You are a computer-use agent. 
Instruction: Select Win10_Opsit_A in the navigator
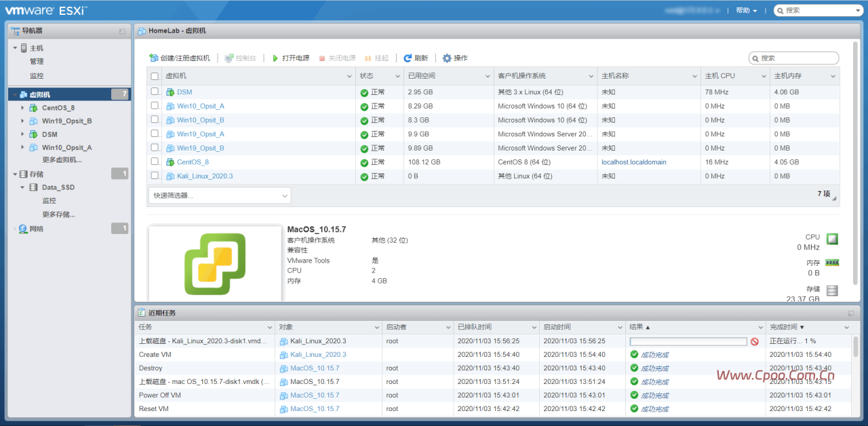coord(66,147)
